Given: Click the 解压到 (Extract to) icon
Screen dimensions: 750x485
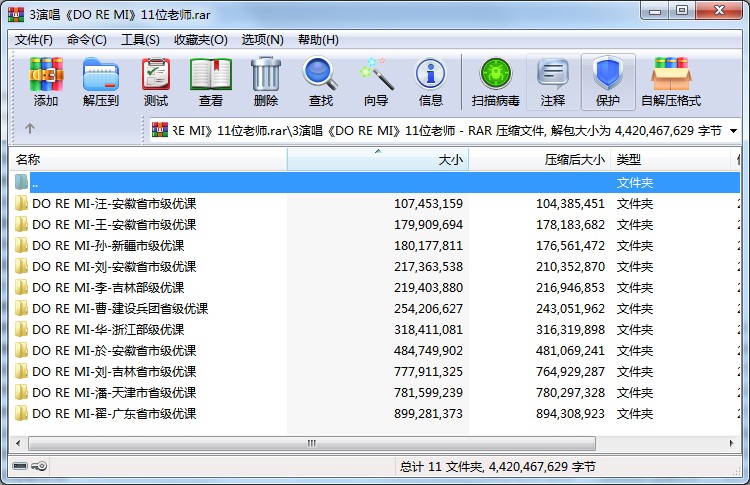Looking at the screenshot, I should point(101,74).
